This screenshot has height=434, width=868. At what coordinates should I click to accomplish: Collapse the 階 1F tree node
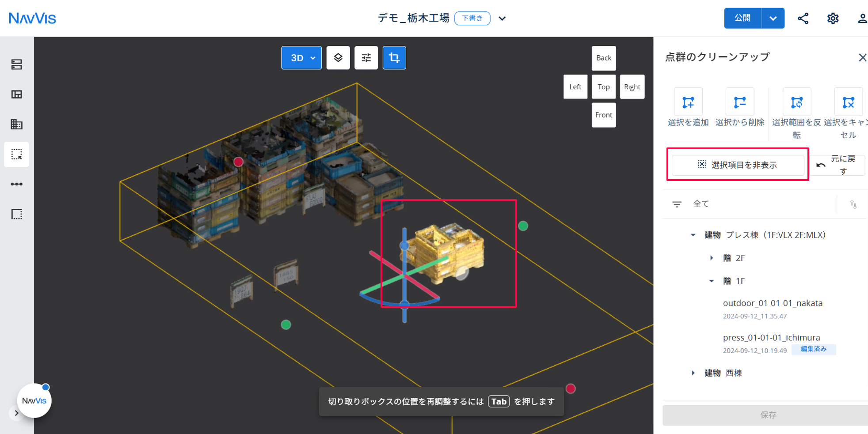[x=712, y=281]
